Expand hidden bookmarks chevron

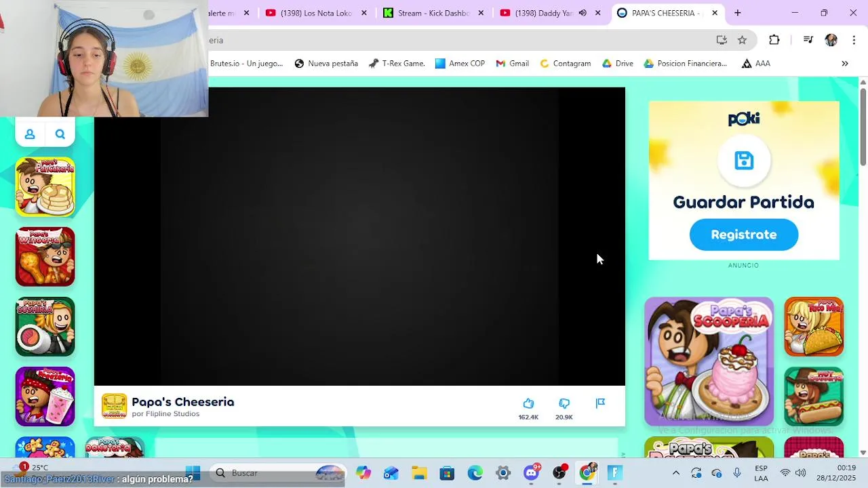(x=845, y=64)
